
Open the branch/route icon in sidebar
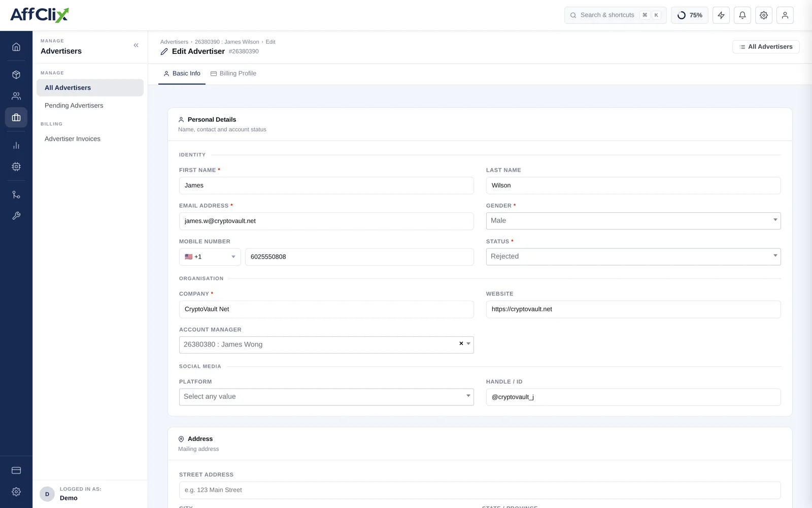click(16, 195)
